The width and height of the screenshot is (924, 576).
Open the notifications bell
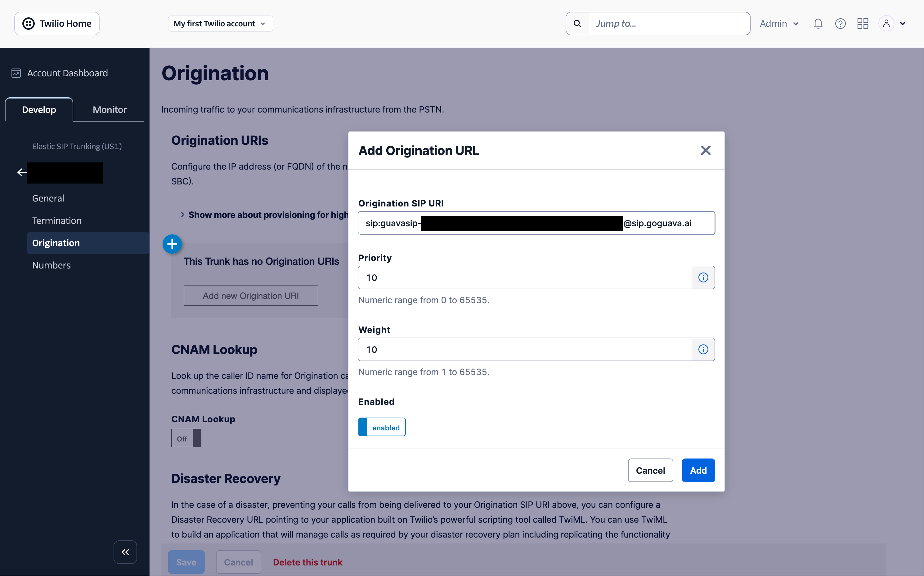pyautogui.click(x=818, y=24)
